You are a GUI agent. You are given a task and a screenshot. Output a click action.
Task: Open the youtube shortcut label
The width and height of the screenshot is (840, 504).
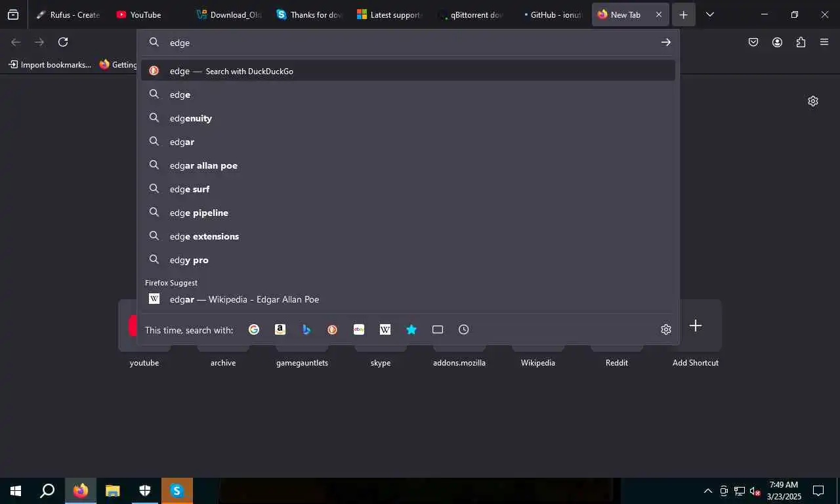pos(144,362)
